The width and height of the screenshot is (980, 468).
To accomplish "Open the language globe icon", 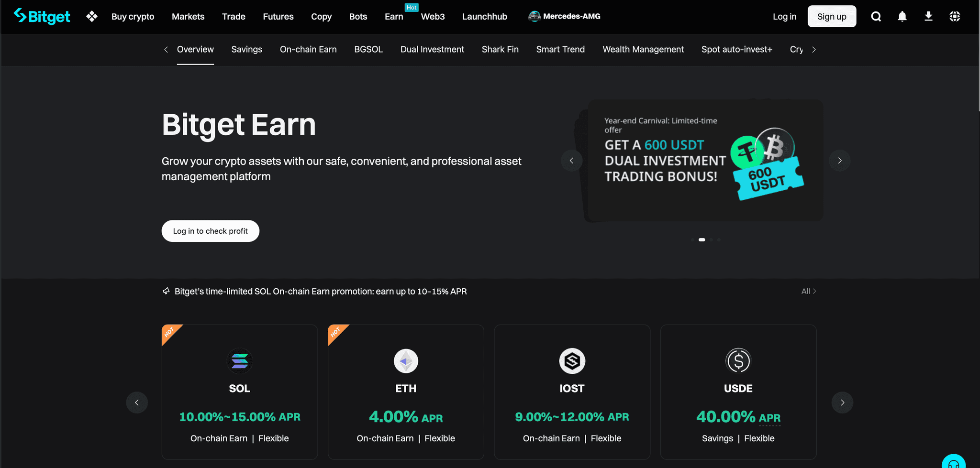I will [x=955, y=17].
